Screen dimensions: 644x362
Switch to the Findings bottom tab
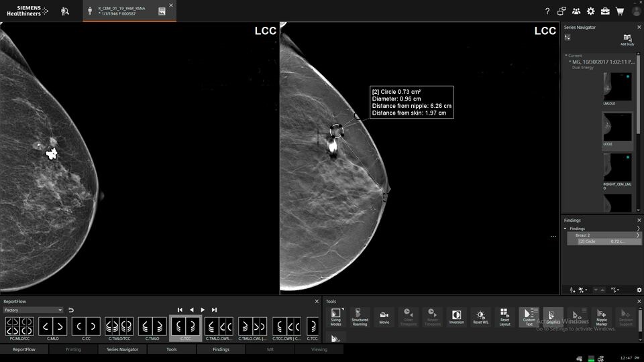(x=221, y=349)
